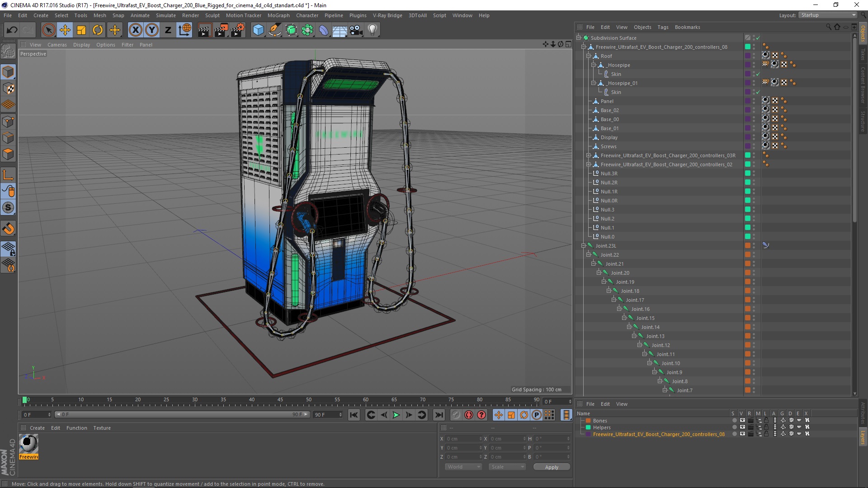
Task: Add a Camera object
Action: point(356,30)
